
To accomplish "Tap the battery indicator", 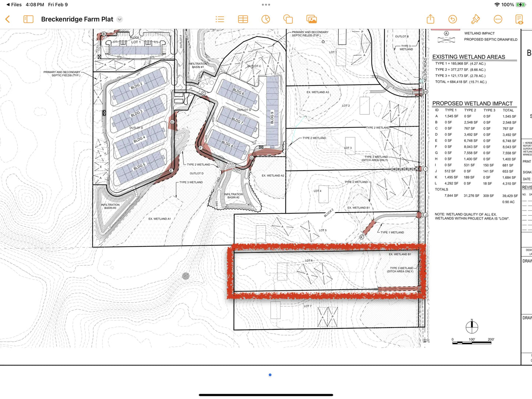I will pos(521,4).
